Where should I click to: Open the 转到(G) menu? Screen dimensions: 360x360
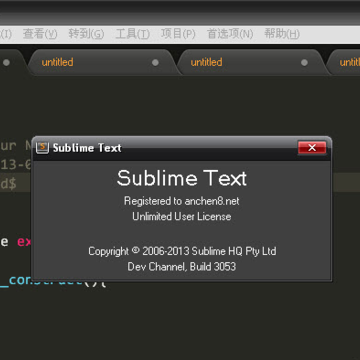[86, 34]
